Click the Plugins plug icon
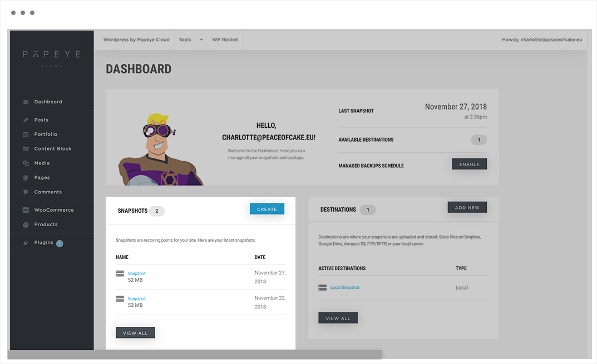Image resolution: width=597 pixels, height=364 pixels. click(x=26, y=243)
